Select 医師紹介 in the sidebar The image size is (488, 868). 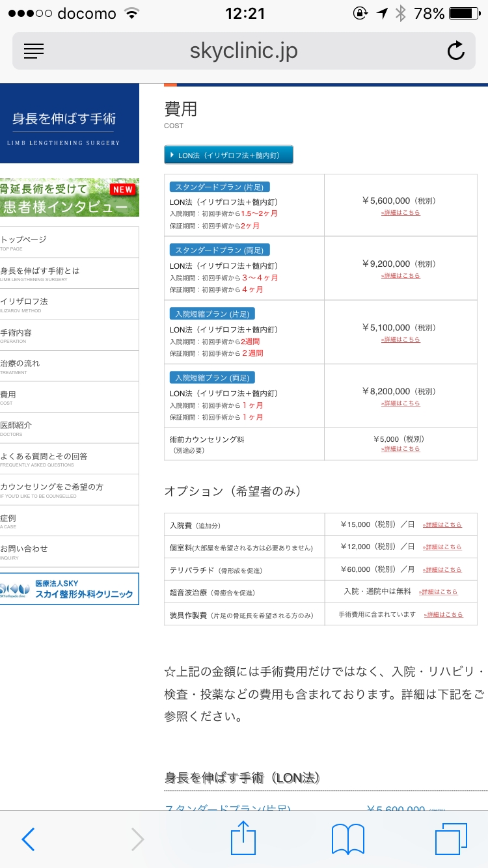[69, 427]
